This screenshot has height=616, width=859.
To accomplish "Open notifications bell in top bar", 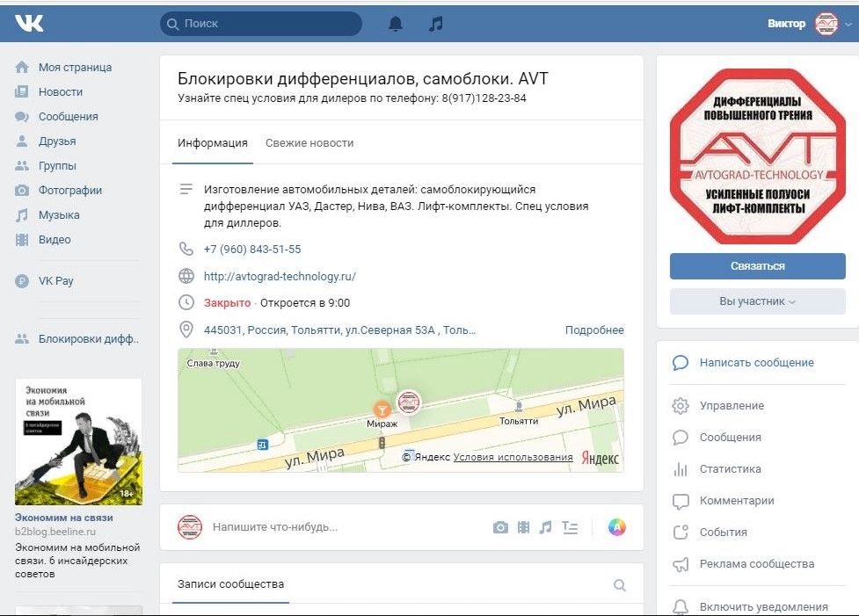I will point(396,24).
